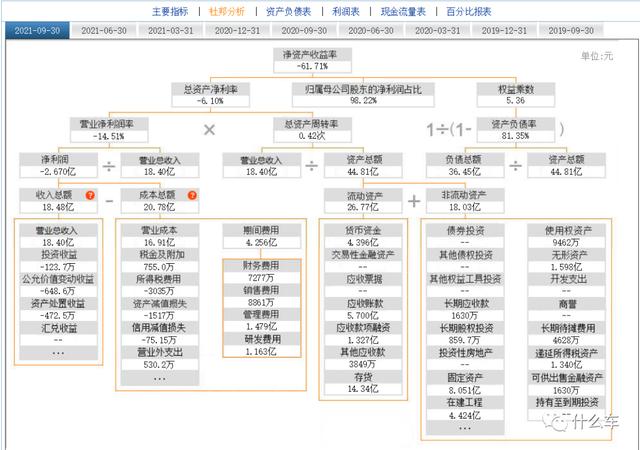Click the 应收账款 5.700亿 entry
Screen dimensions: 640x450
363,310
